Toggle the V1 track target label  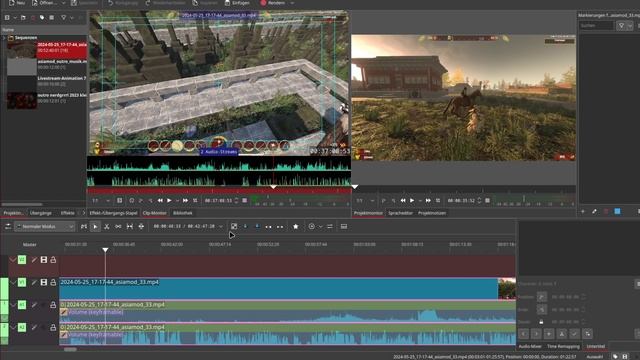click(22, 282)
